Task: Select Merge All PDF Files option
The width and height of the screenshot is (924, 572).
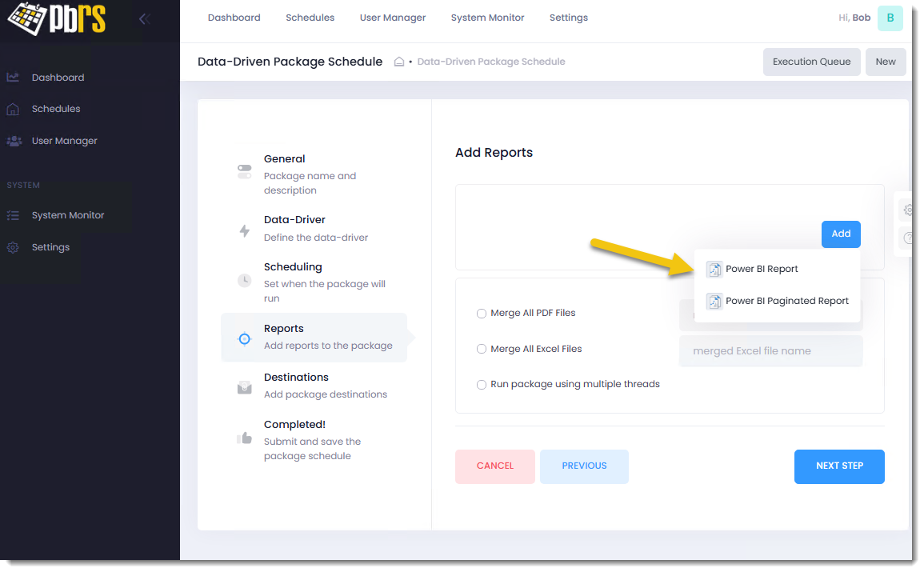Action: (482, 314)
